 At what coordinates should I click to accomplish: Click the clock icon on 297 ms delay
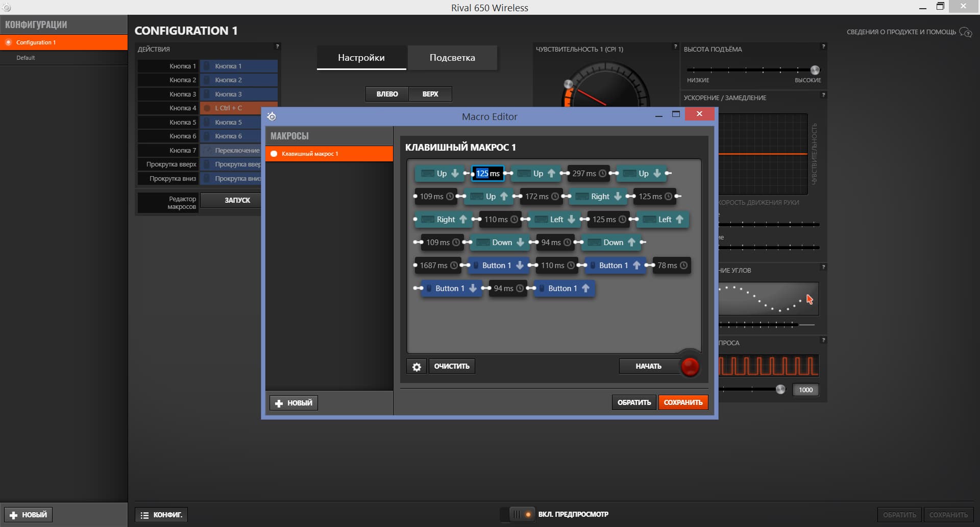(x=602, y=174)
